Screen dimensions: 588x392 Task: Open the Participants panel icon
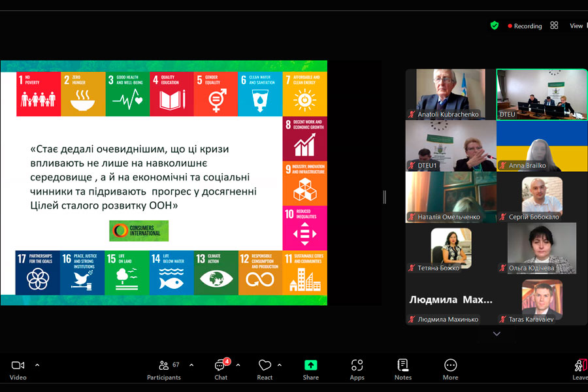pyautogui.click(x=163, y=365)
